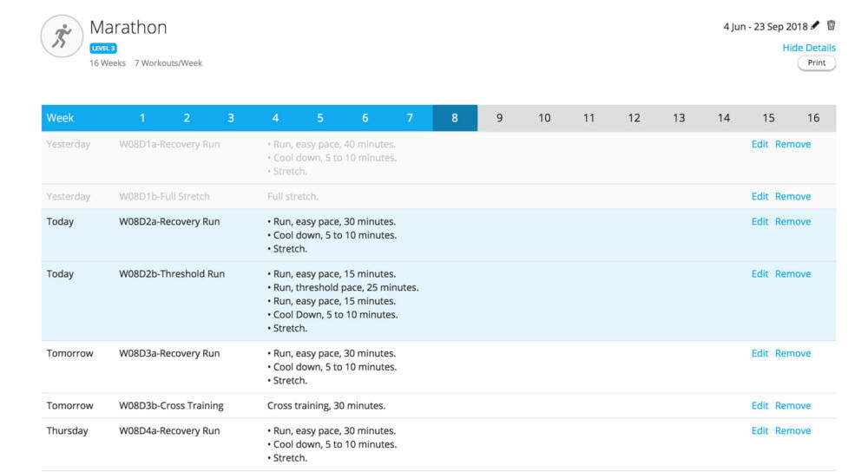Collapse plan with Hide Details link
868x472 pixels.
(x=809, y=48)
